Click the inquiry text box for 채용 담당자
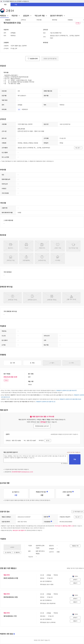 click(35, 458)
